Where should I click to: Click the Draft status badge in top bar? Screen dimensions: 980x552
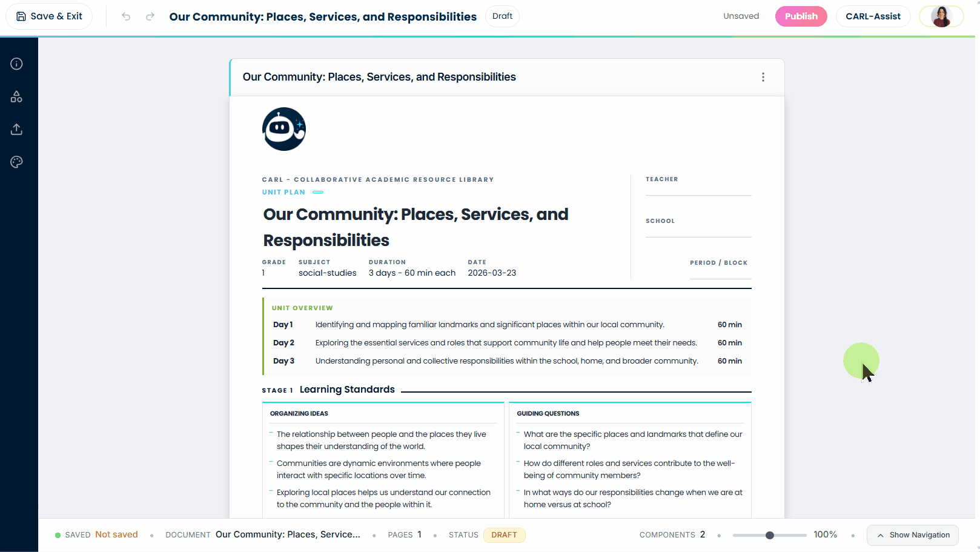(502, 16)
